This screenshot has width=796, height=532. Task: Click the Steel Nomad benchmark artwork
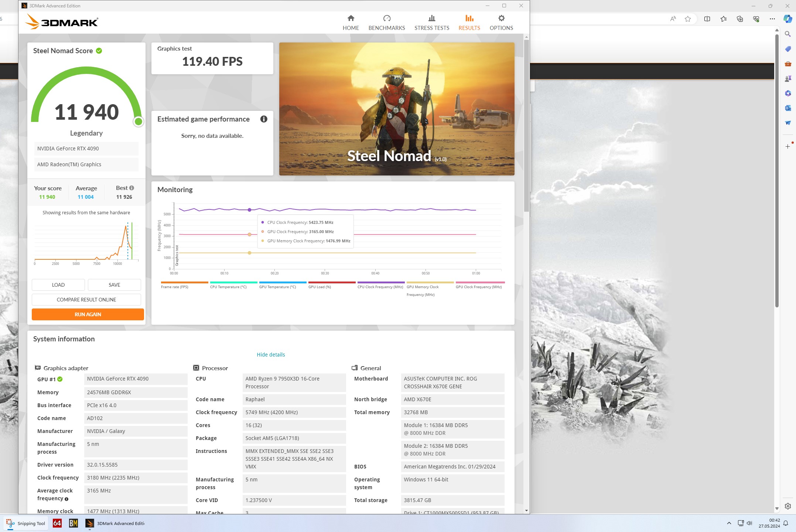(396, 109)
